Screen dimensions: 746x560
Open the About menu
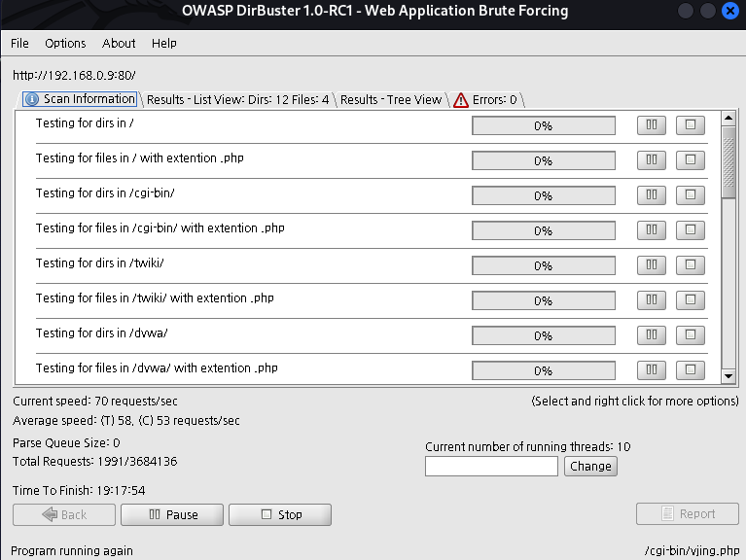[119, 43]
